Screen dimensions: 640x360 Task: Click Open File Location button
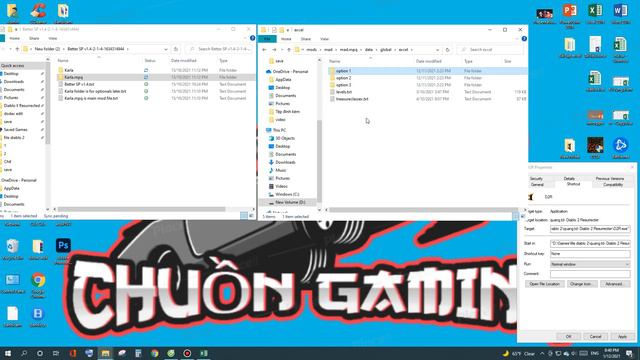544,284
